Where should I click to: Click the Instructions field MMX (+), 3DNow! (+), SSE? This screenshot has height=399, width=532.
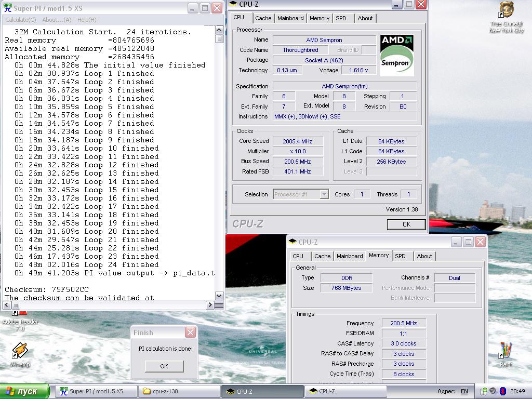(345, 116)
